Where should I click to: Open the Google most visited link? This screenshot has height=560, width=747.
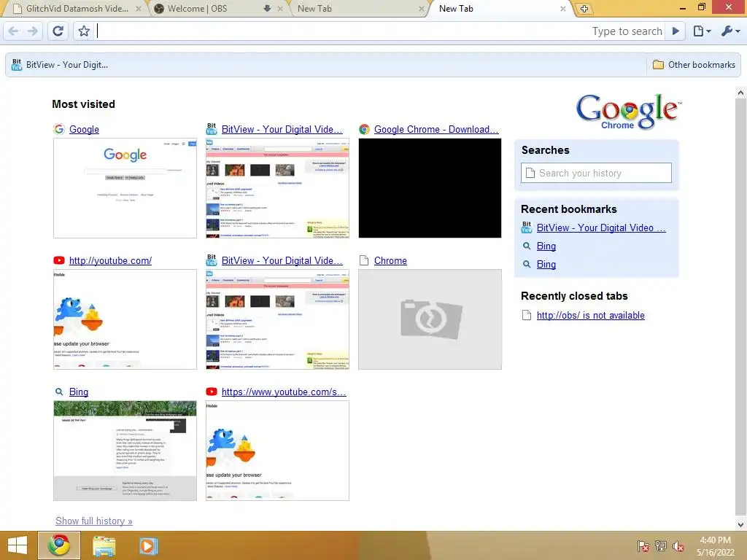click(x=84, y=130)
